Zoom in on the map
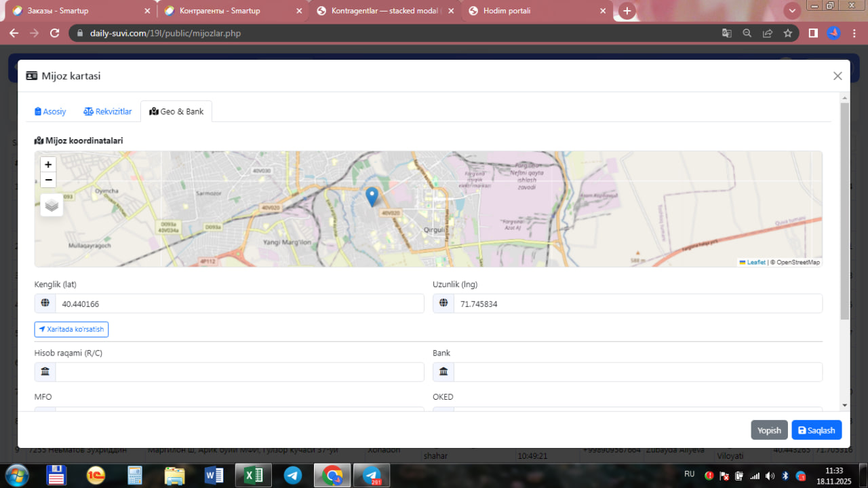 (x=48, y=164)
